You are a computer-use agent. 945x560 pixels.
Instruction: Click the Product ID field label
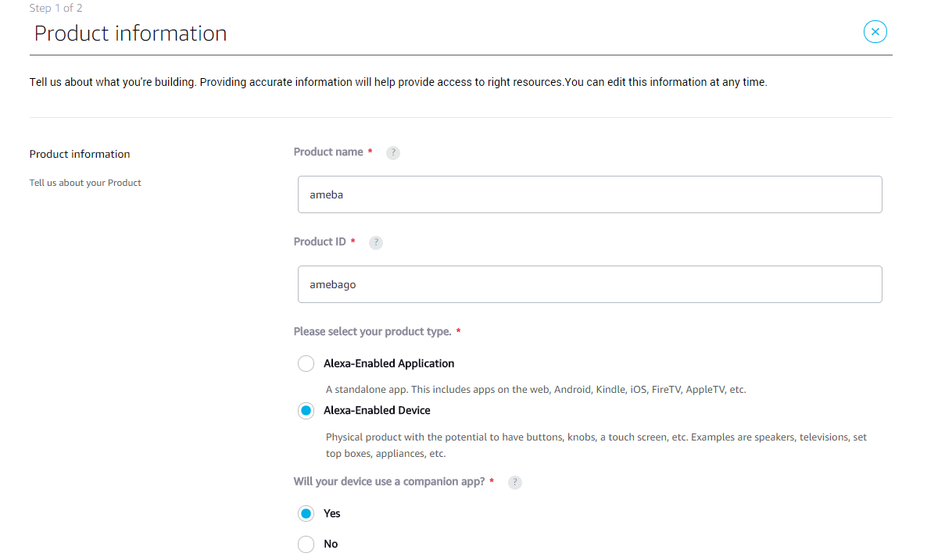(320, 241)
